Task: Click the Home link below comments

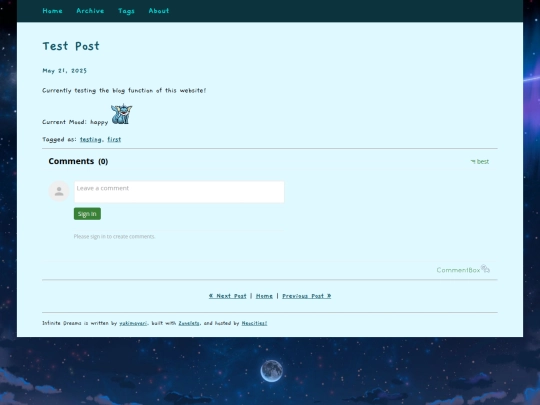Action: coord(264,296)
